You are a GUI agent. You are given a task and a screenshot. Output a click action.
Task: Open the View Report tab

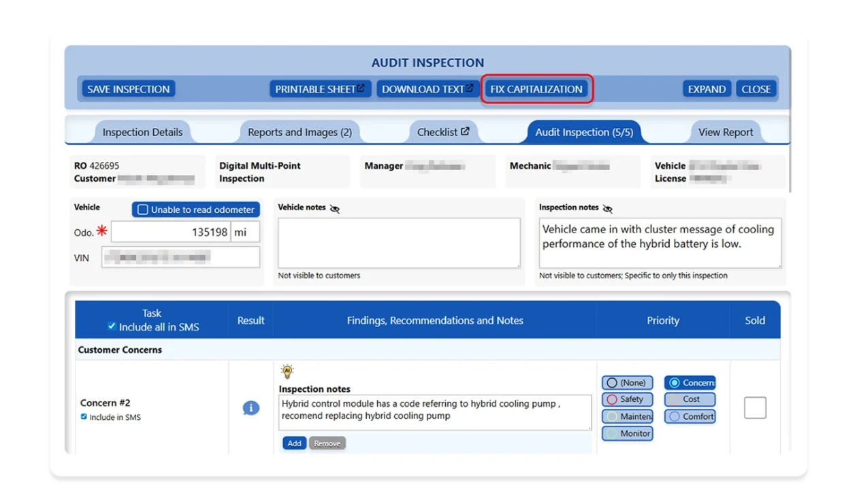725,131
